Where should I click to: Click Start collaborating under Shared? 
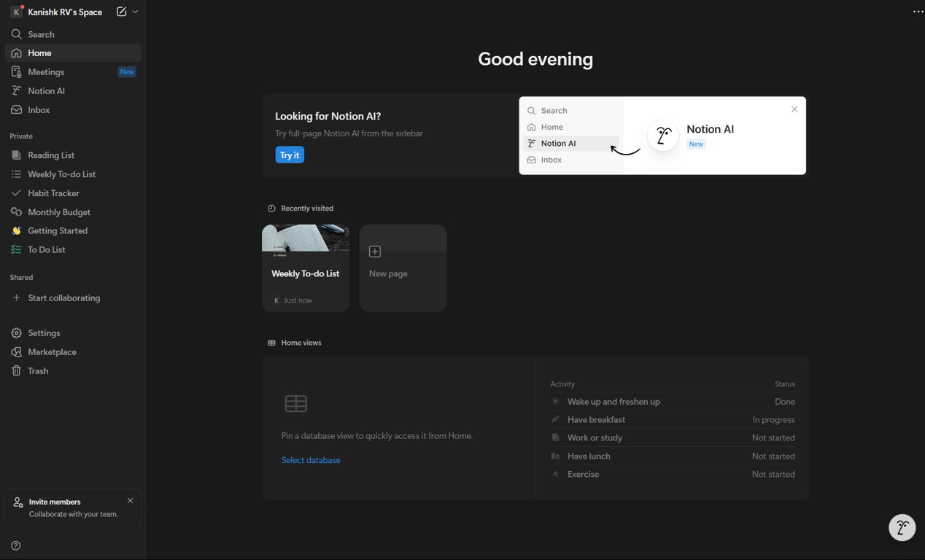pyautogui.click(x=73, y=298)
